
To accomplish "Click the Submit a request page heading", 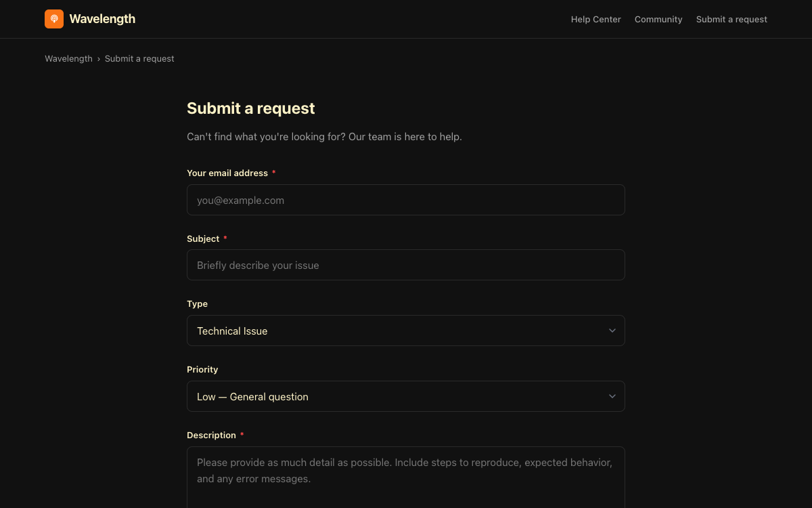I will [x=251, y=108].
